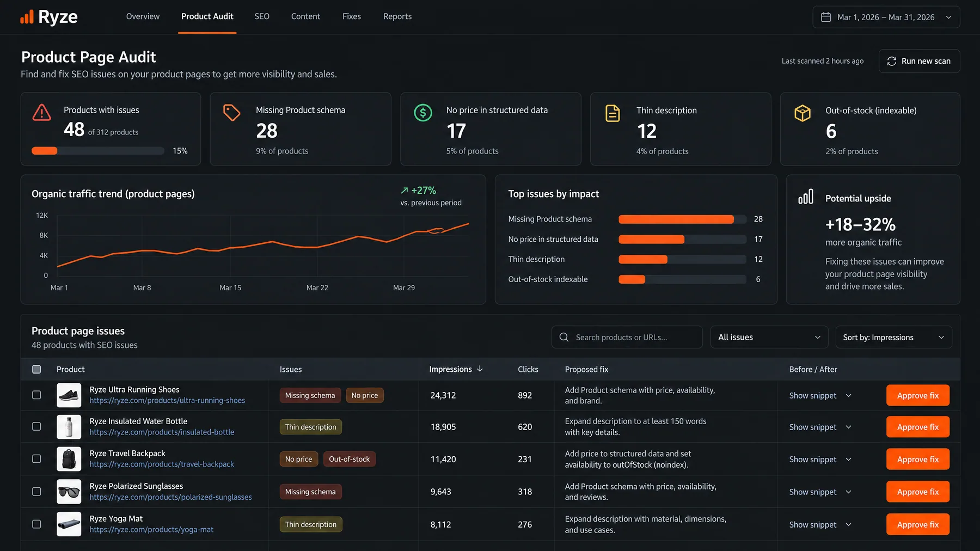Click the warning triangle icon on Products with issues
This screenshot has height=551, width=980.
coord(42,112)
